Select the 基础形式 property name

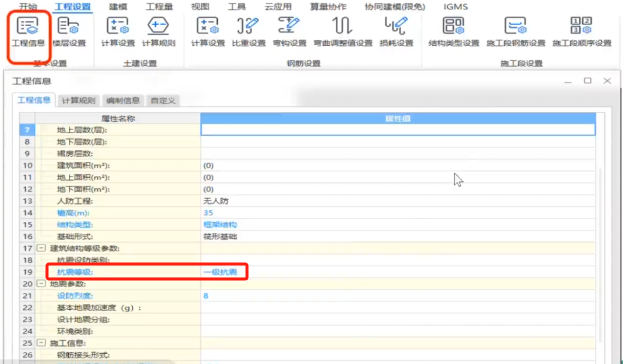click(75, 236)
